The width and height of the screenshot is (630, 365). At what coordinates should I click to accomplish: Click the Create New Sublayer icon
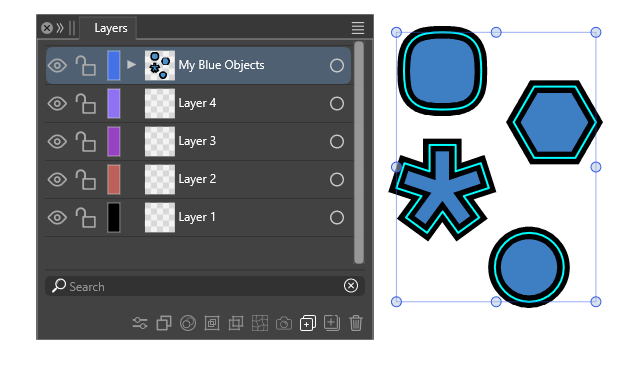pyautogui.click(x=308, y=323)
